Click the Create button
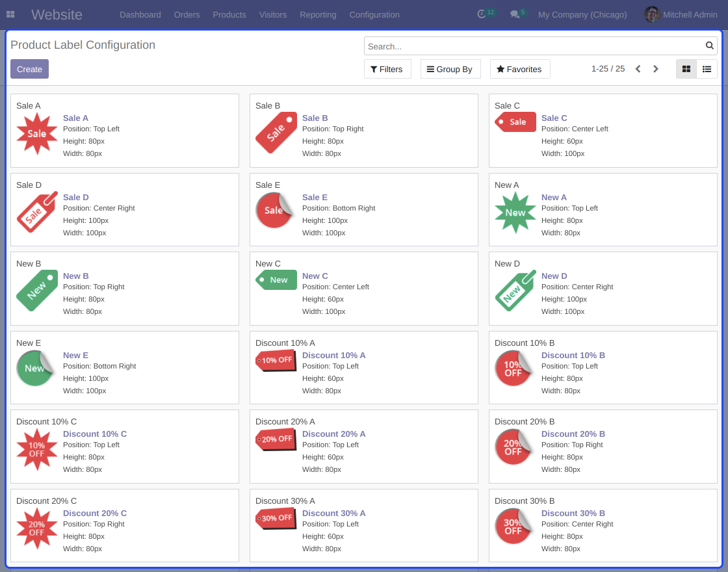Viewport: 728px width, 572px height. click(29, 69)
